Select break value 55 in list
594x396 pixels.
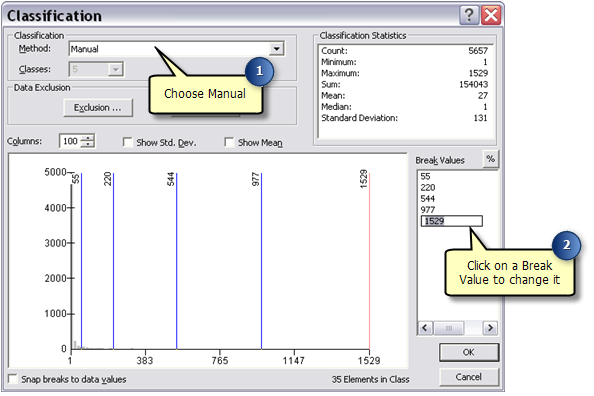point(425,176)
